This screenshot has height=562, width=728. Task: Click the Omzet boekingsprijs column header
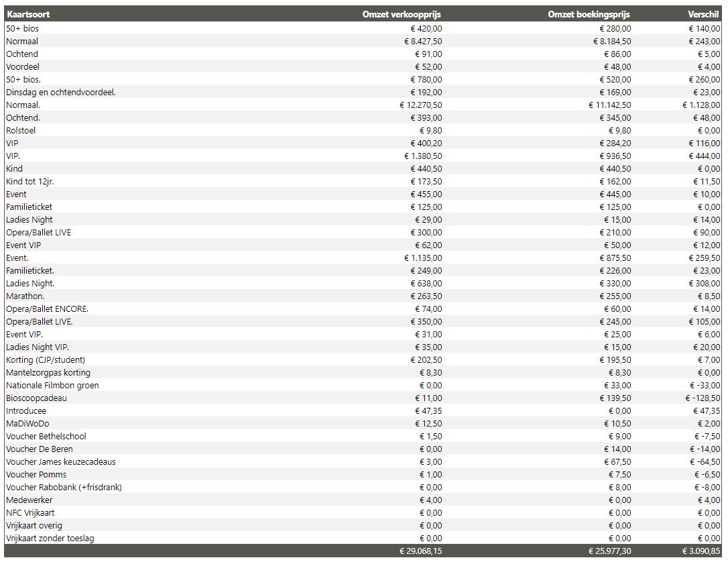(x=589, y=14)
